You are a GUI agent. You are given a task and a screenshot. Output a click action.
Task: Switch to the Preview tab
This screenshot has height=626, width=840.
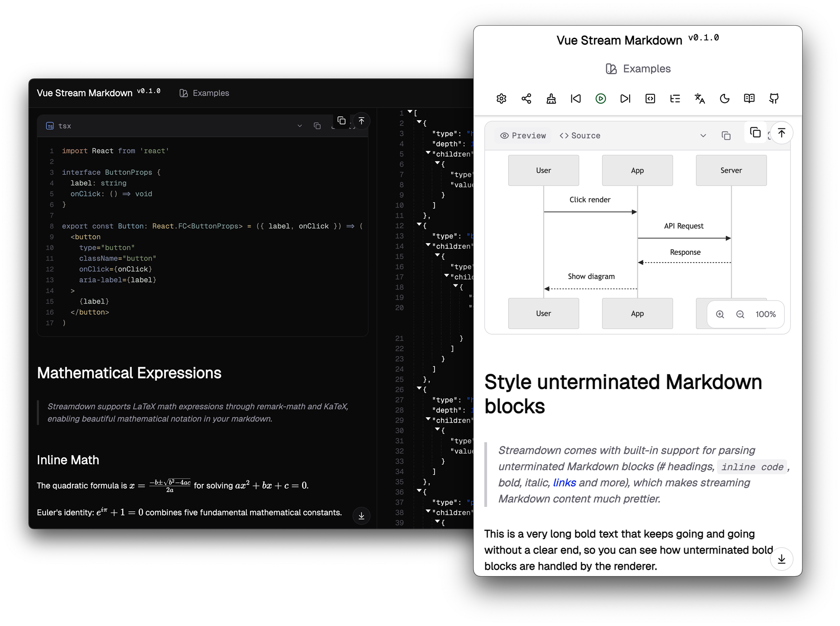point(523,136)
